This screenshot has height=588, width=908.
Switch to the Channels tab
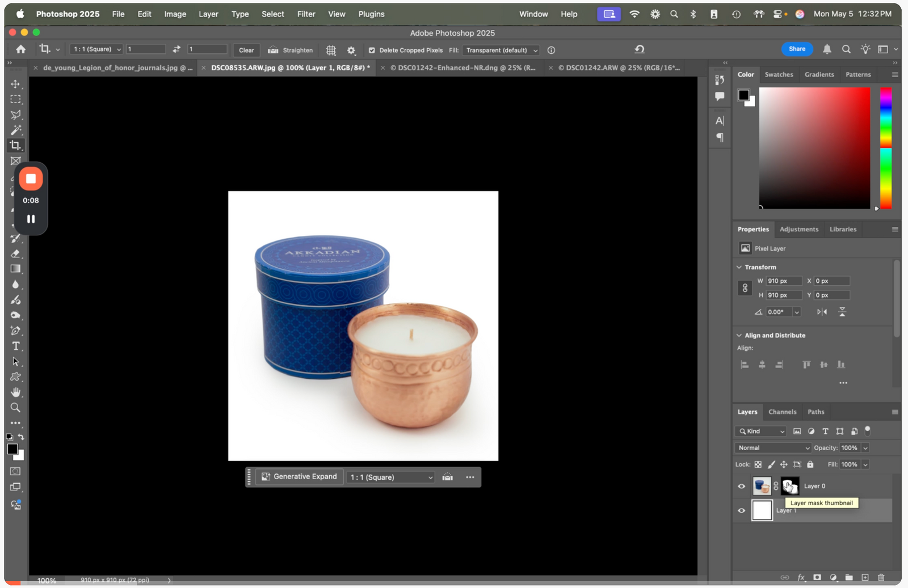coord(783,412)
